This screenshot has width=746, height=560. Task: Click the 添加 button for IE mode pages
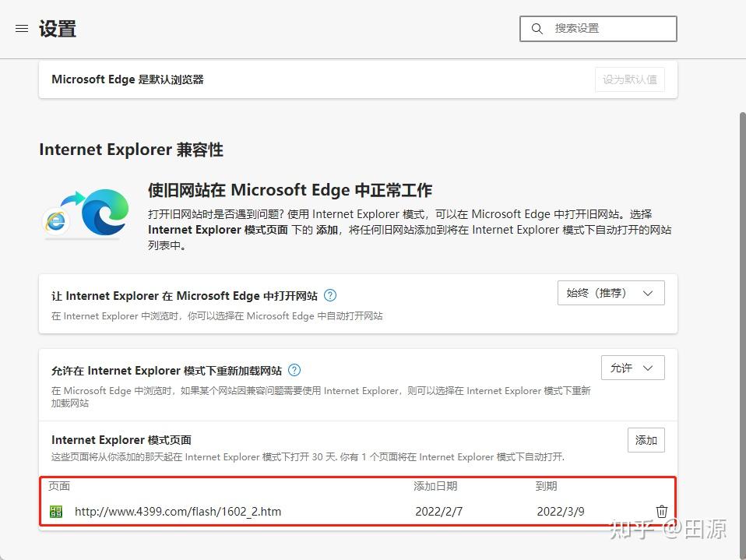coord(646,440)
